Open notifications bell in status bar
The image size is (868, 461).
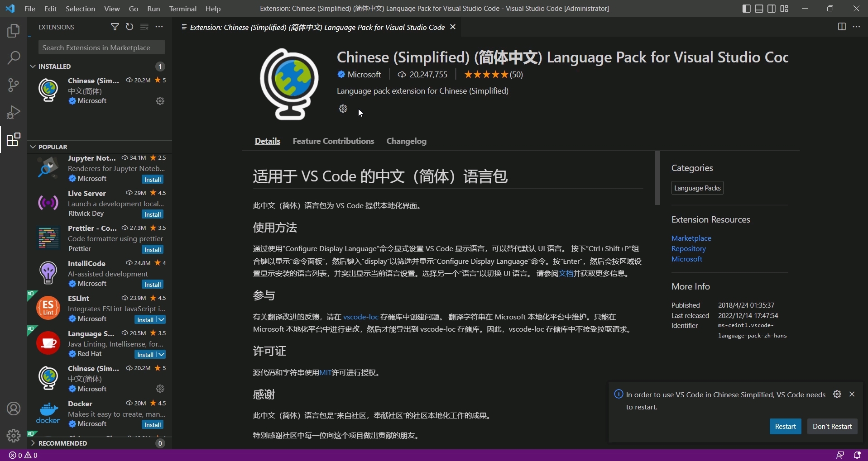pyautogui.click(x=857, y=455)
